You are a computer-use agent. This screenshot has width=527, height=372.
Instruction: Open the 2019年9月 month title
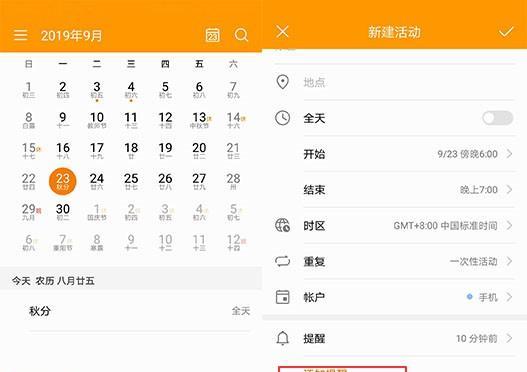point(71,35)
